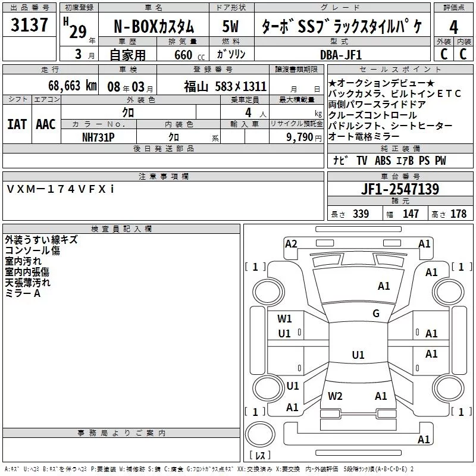The height and width of the screenshot is (476, 476).
Task: Click the inspector note 天張薄汚れ
Action: click(27, 282)
